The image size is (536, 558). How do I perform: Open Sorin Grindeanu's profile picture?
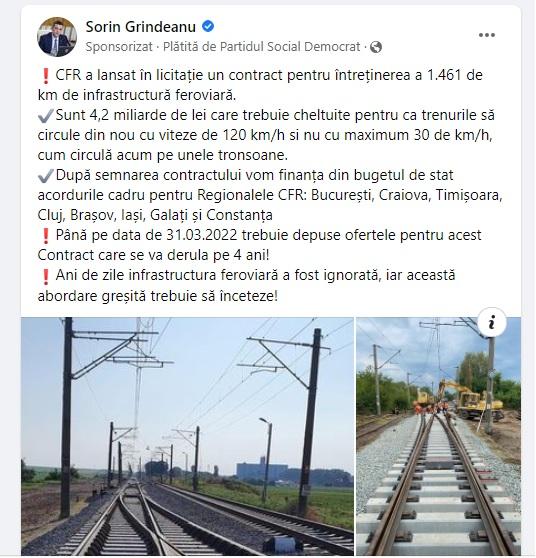pos(57,37)
